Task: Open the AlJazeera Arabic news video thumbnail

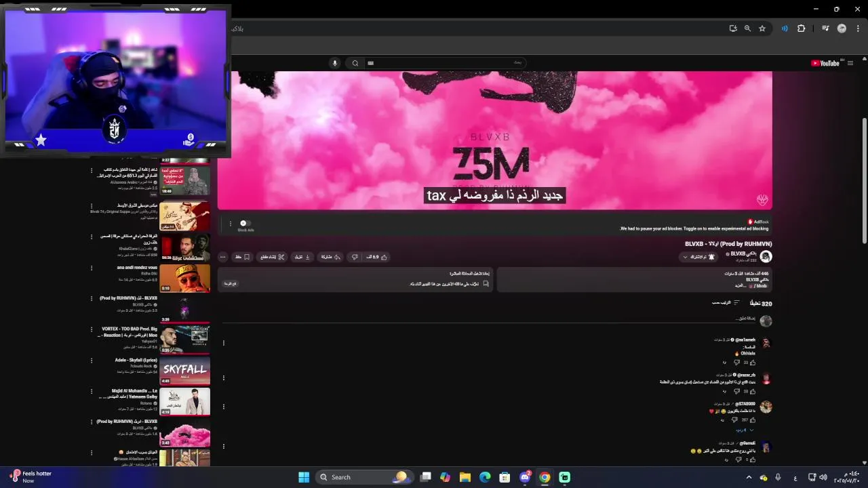Action: (184, 180)
